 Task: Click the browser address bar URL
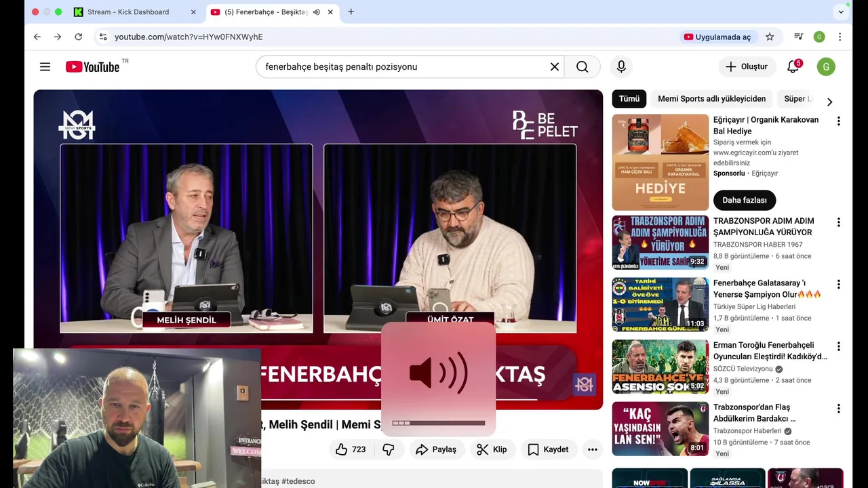tap(189, 37)
